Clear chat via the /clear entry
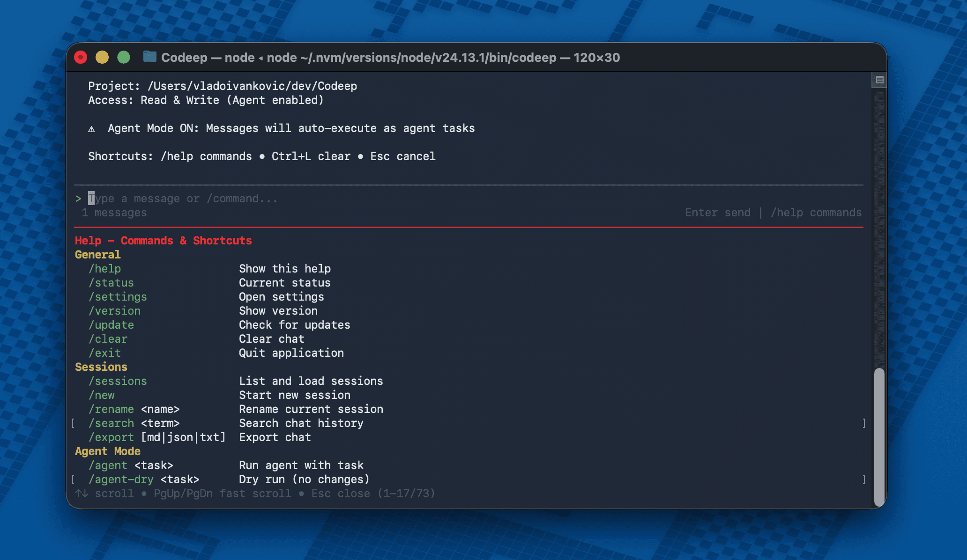The height and width of the screenshot is (560, 967). click(108, 339)
